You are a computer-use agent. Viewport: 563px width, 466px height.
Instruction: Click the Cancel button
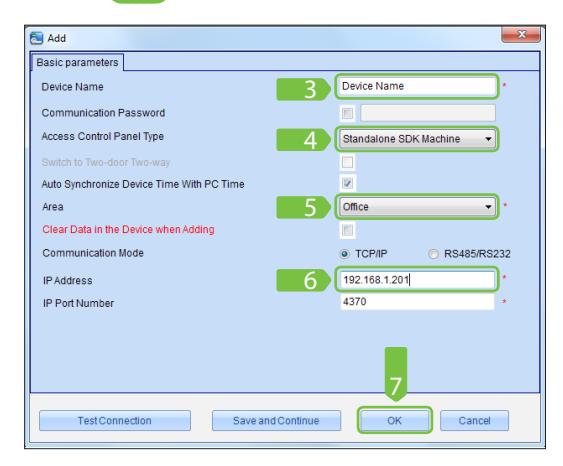[x=474, y=420]
